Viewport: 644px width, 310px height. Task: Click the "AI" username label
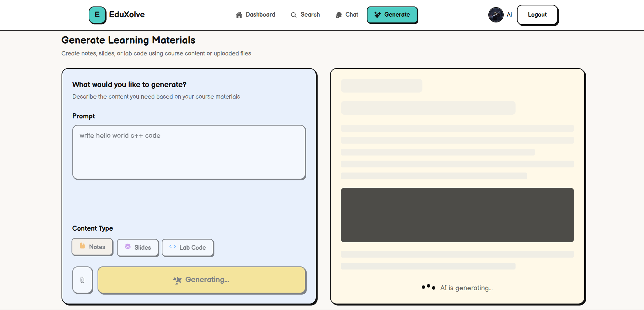coord(509,15)
